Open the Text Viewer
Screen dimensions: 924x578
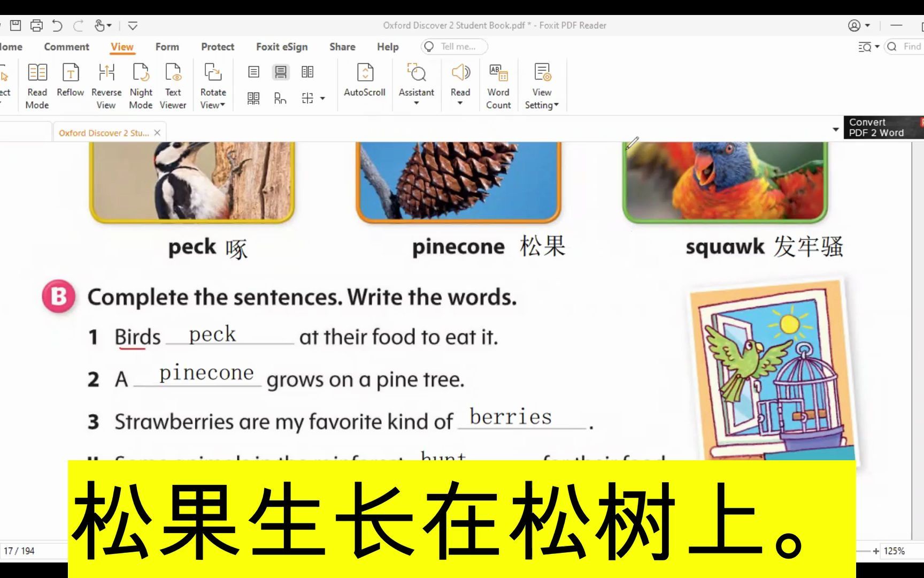point(173,85)
